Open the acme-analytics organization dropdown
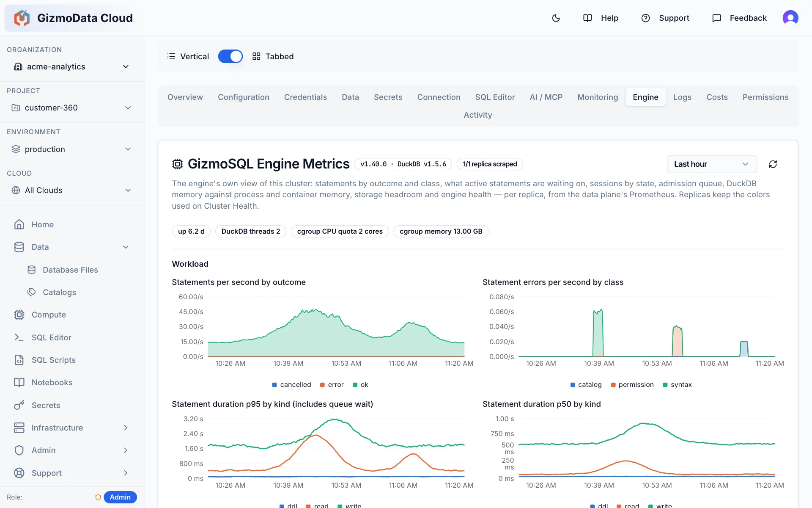Viewport: 812px width, 508px height. click(72, 66)
